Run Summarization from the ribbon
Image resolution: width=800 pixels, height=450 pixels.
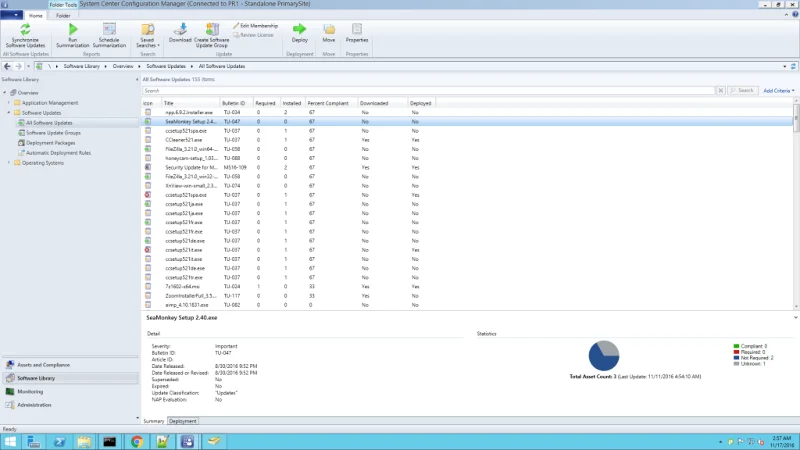72,36
